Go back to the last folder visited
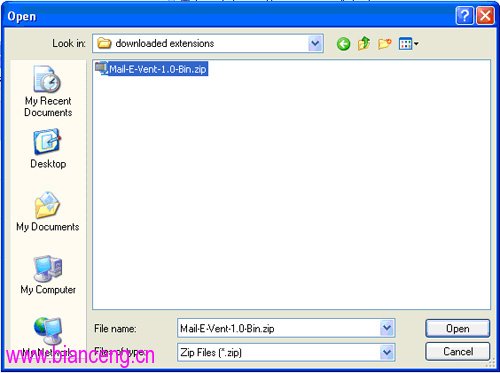The width and height of the screenshot is (500, 373). 343,44
